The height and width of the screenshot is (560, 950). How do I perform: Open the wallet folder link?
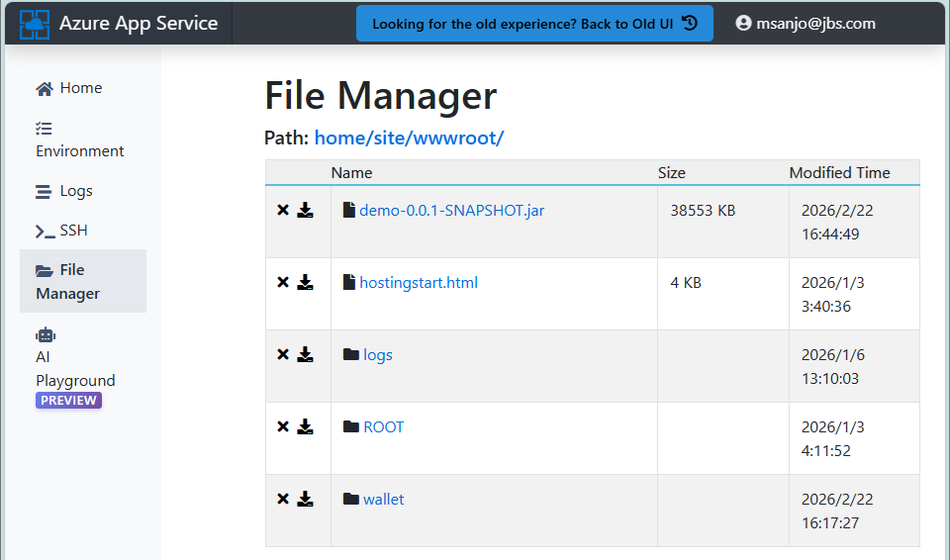384,500
